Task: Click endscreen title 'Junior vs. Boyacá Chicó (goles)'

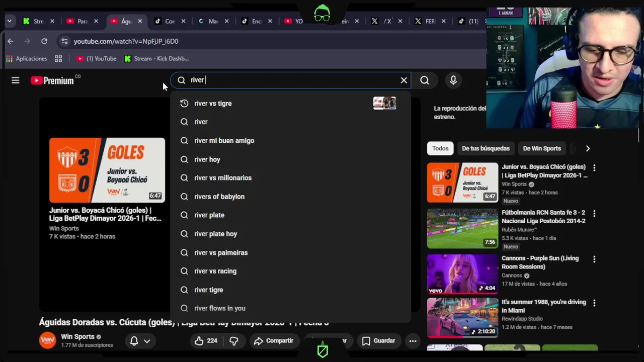Action: (105, 214)
